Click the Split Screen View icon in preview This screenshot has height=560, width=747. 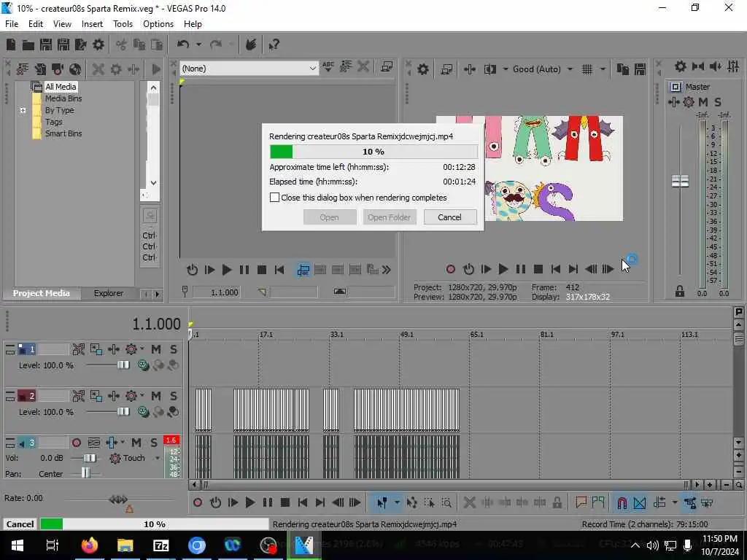(489, 69)
